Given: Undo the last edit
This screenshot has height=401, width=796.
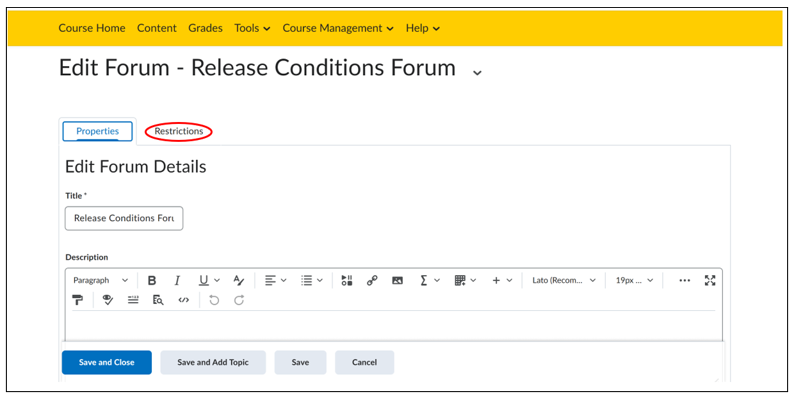Looking at the screenshot, I should (x=214, y=300).
